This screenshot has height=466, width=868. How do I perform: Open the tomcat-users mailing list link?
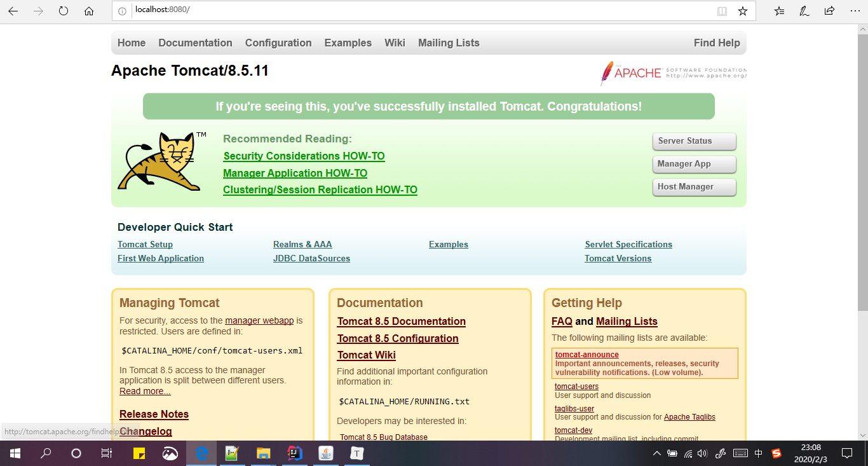(x=576, y=386)
